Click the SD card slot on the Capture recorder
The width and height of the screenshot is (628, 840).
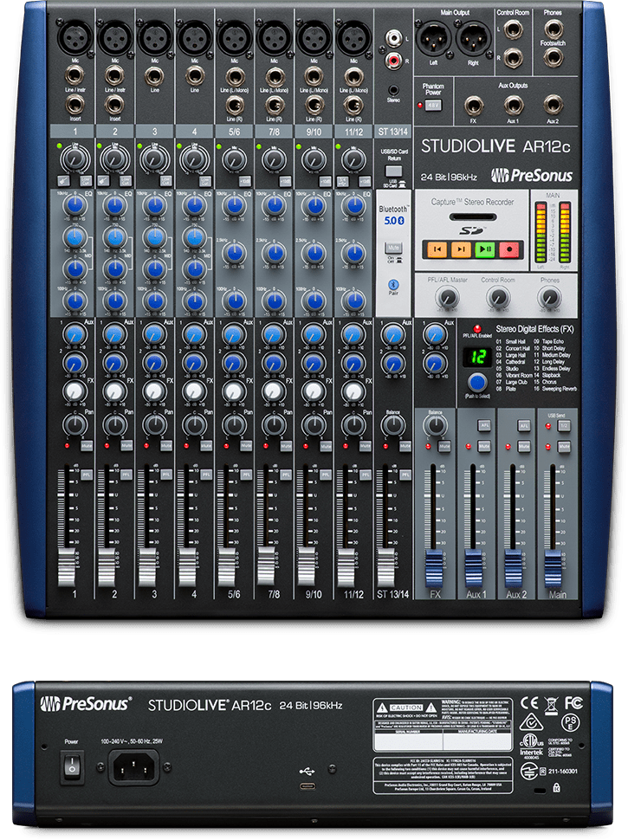(473, 217)
